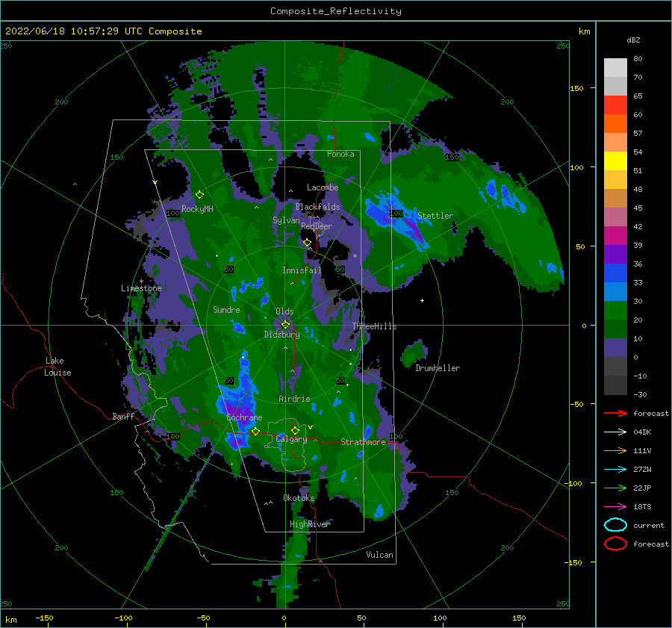This screenshot has width=672, height=628.
Task: Click the Banff town label
Action: (123, 416)
